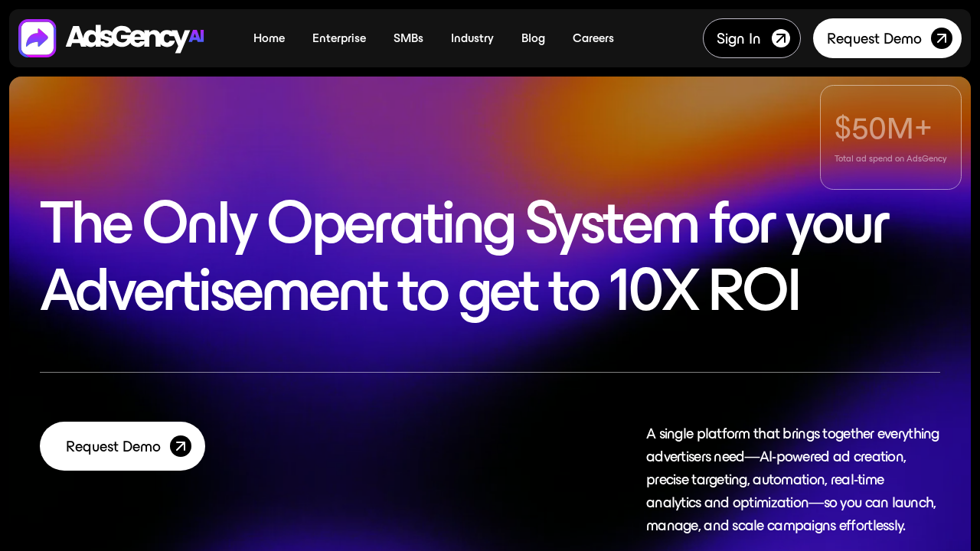
Task: Select Enterprise in the navigation menu
Action: (339, 37)
